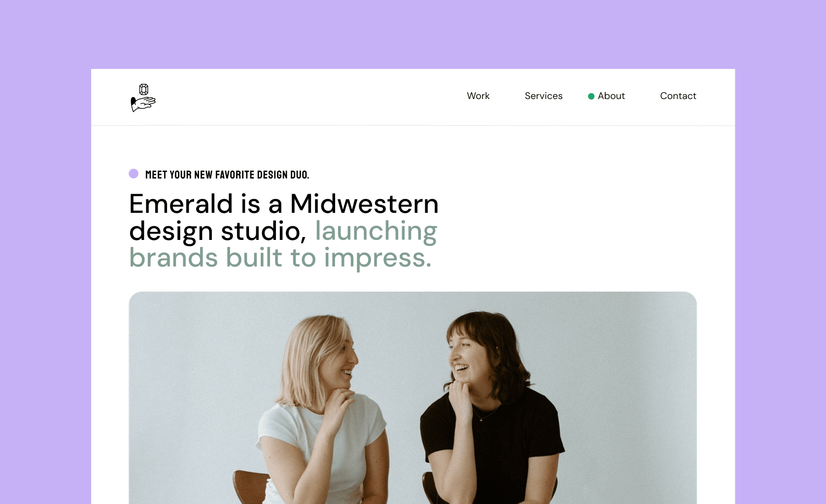
Task: Click the 'Emerald is a Midwestern' headline line
Action: (x=284, y=204)
